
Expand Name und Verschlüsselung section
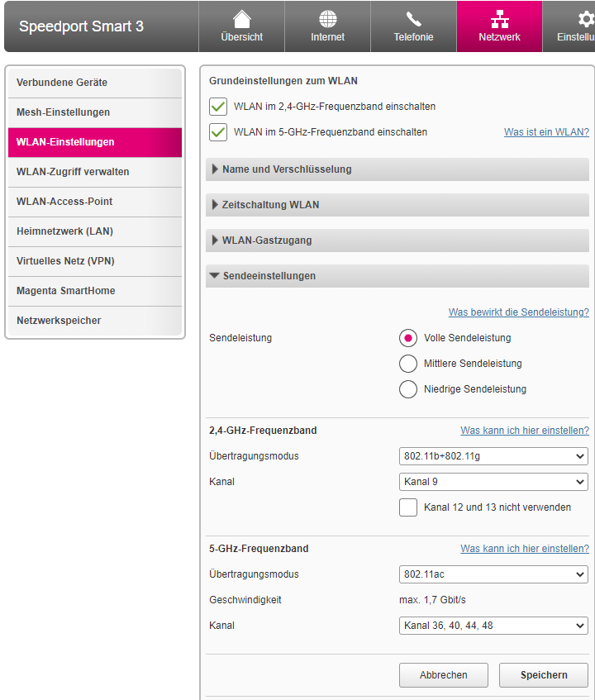pos(287,169)
